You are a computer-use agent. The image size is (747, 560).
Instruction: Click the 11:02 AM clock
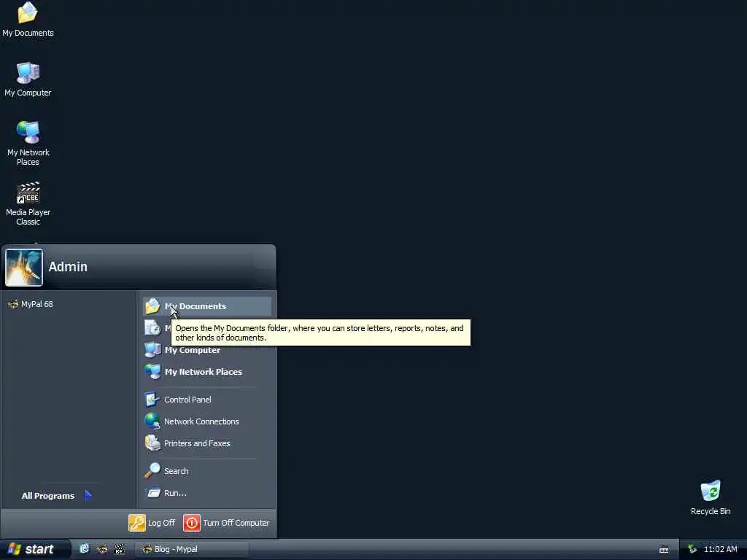tap(720, 549)
